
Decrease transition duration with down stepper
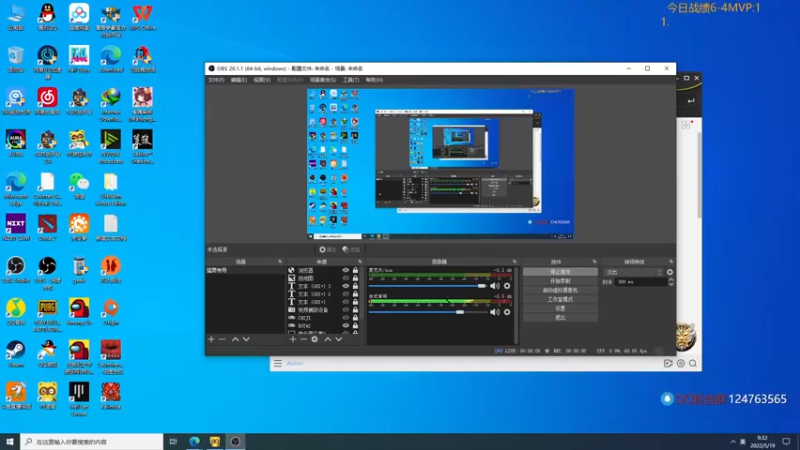coord(670,284)
